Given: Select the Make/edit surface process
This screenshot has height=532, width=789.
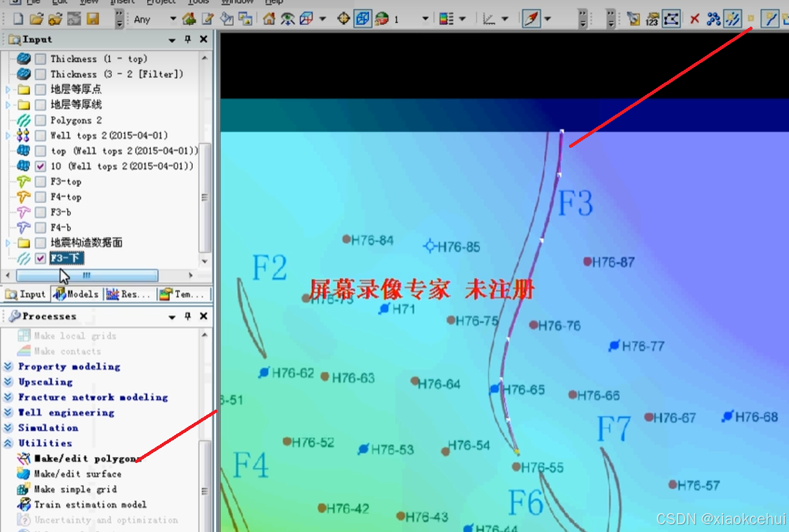Looking at the screenshot, I should (77, 474).
